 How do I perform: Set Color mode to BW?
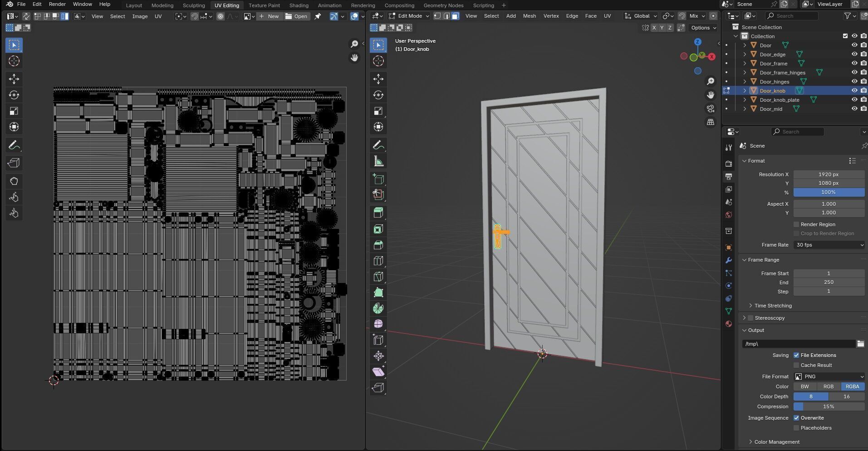point(805,387)
